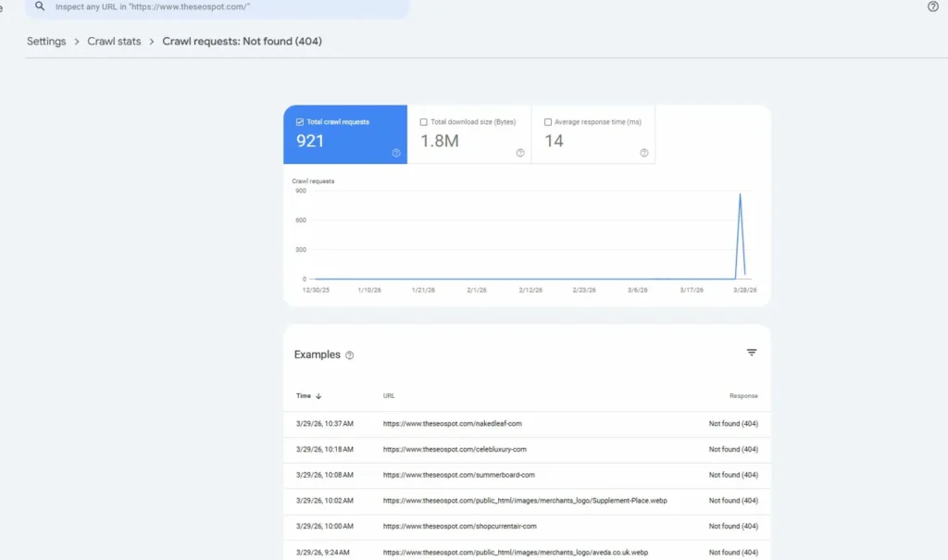
Task: Open the filter icon in Examples table
Action: 752,353
